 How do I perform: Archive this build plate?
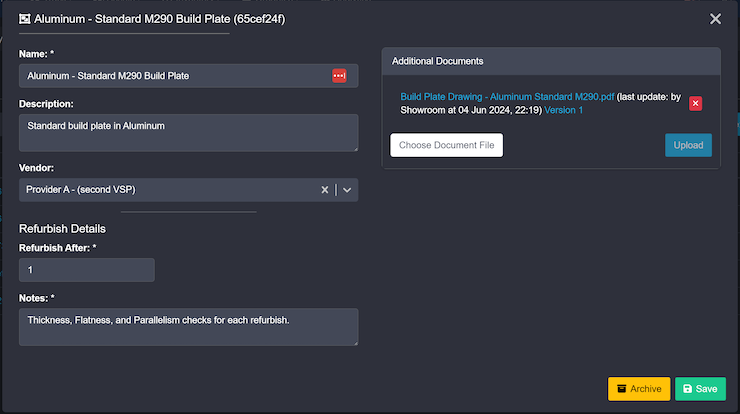click(638, 389)
